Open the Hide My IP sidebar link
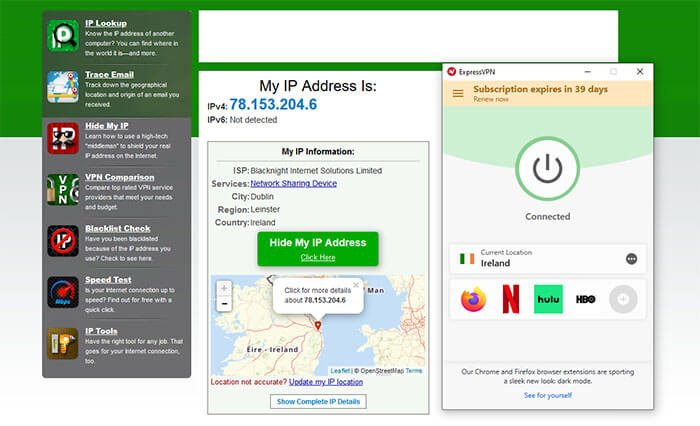The width and height of the screenshot is (700, 426). [x=107, y=126]
